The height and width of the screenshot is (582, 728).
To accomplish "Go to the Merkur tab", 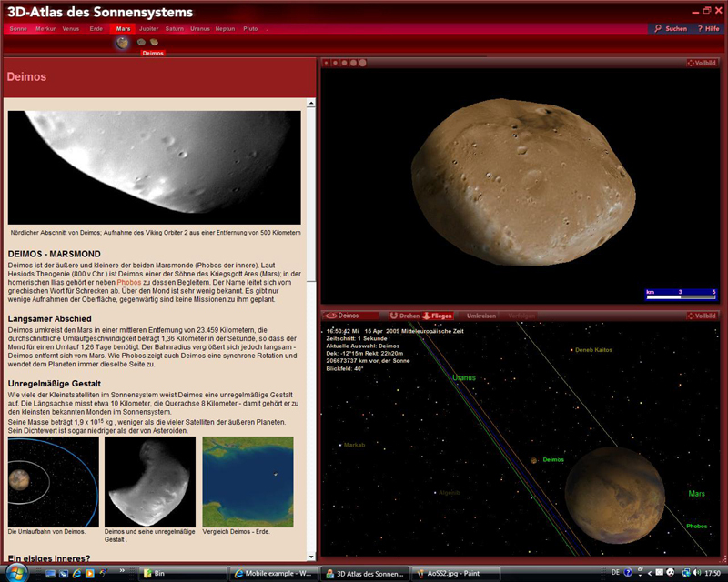I will [x=45, y=29].
